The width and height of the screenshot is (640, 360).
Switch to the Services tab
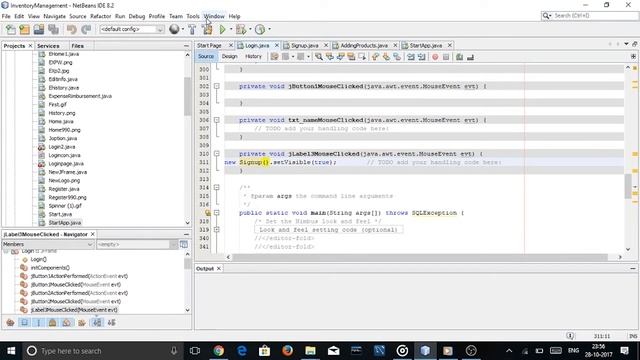point(48,46)
